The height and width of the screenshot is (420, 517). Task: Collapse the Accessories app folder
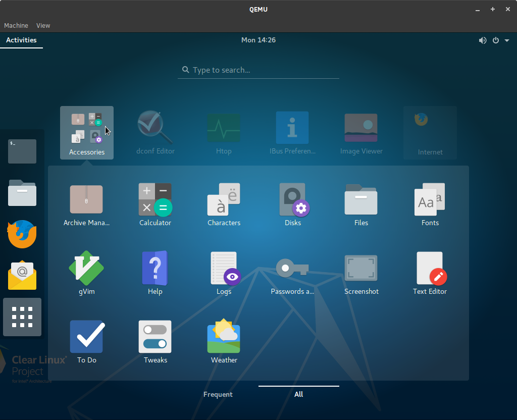click(87, 133)
